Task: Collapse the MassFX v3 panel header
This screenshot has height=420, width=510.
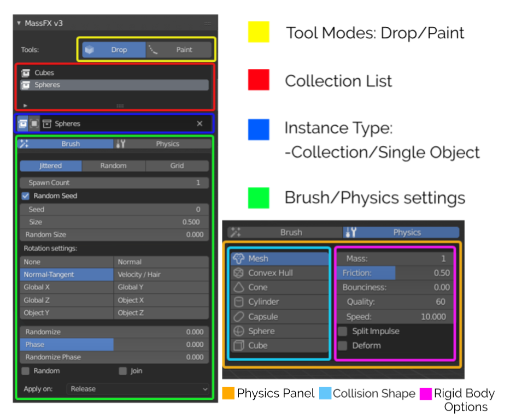Action: (18, 23)
